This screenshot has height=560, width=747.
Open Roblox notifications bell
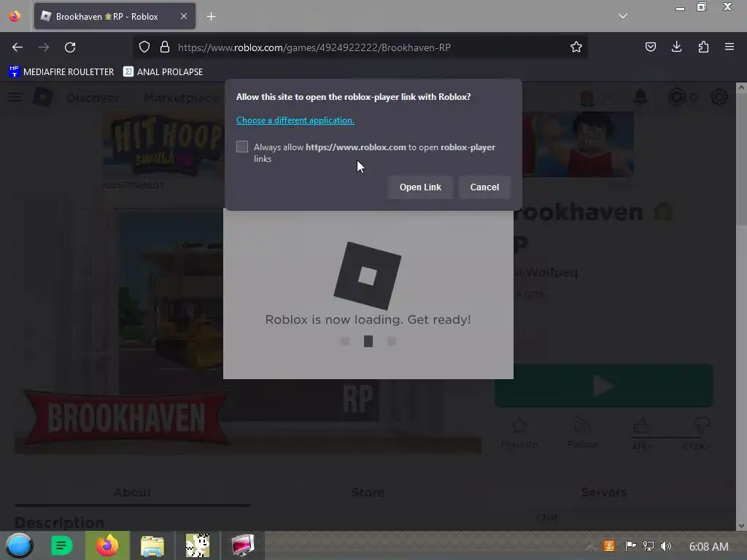click(640, 97)
